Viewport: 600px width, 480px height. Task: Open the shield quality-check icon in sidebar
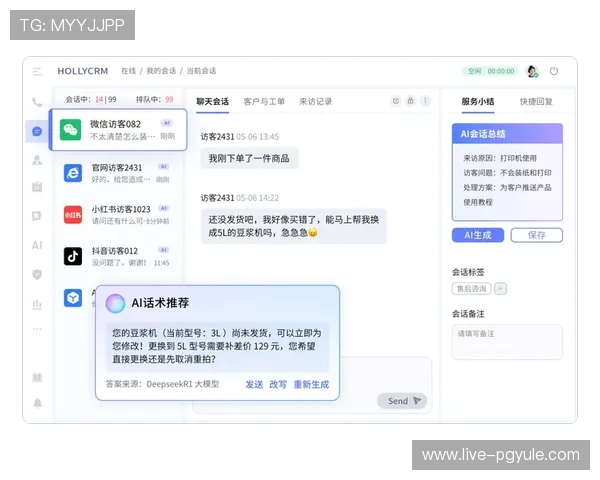(37, 274)
